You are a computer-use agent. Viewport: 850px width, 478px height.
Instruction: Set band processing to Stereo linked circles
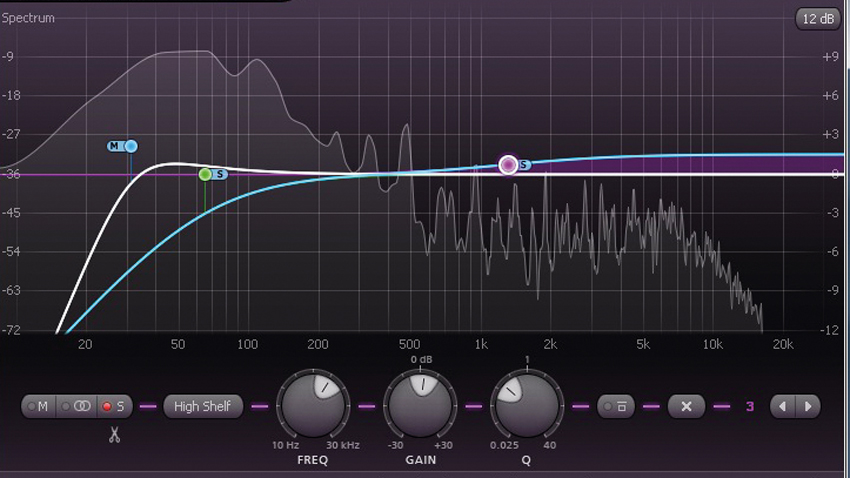point(76,406)
